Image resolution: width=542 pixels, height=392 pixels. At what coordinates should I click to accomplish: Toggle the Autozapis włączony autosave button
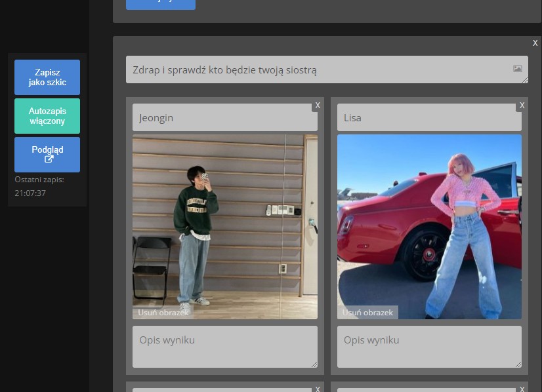tap(47, 116)
